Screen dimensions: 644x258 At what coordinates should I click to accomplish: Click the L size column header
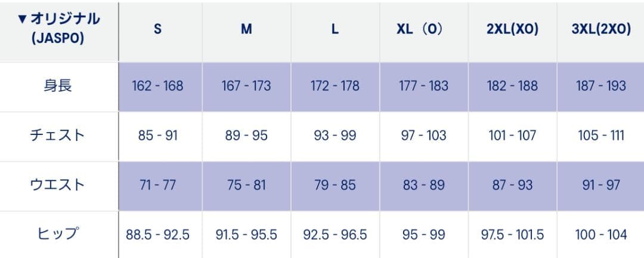pos(335,29)
